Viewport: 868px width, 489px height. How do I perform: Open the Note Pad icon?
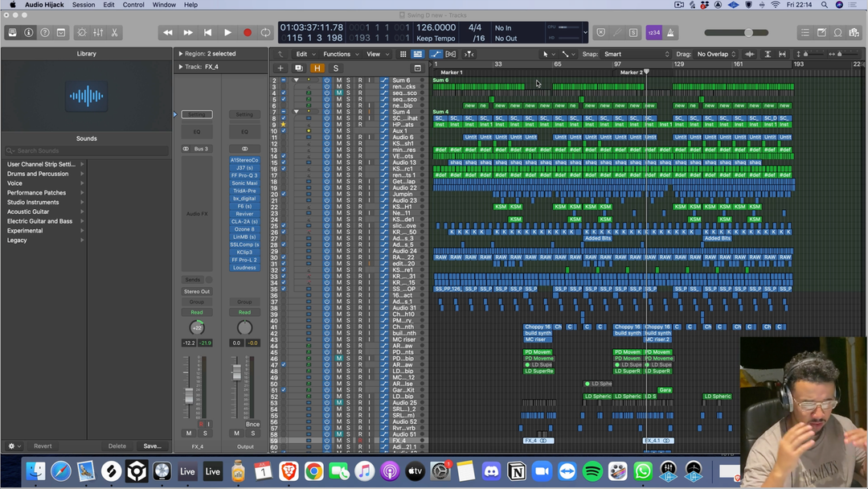point(821,33)
